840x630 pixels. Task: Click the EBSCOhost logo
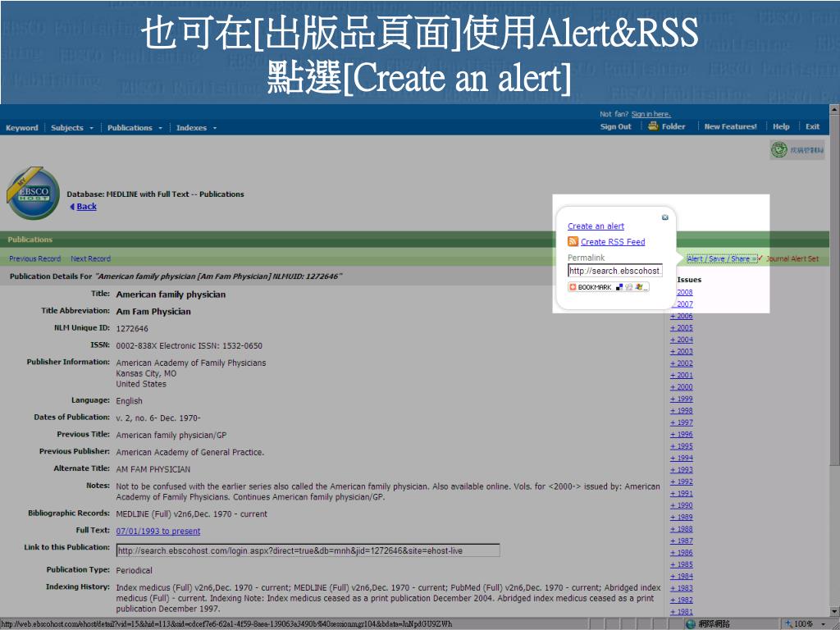tap(33, 193)
